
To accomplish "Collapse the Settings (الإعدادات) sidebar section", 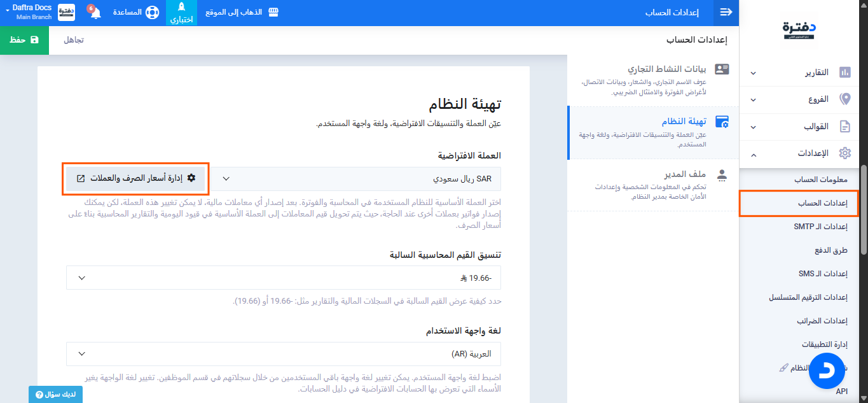I will tap(803, 154).
